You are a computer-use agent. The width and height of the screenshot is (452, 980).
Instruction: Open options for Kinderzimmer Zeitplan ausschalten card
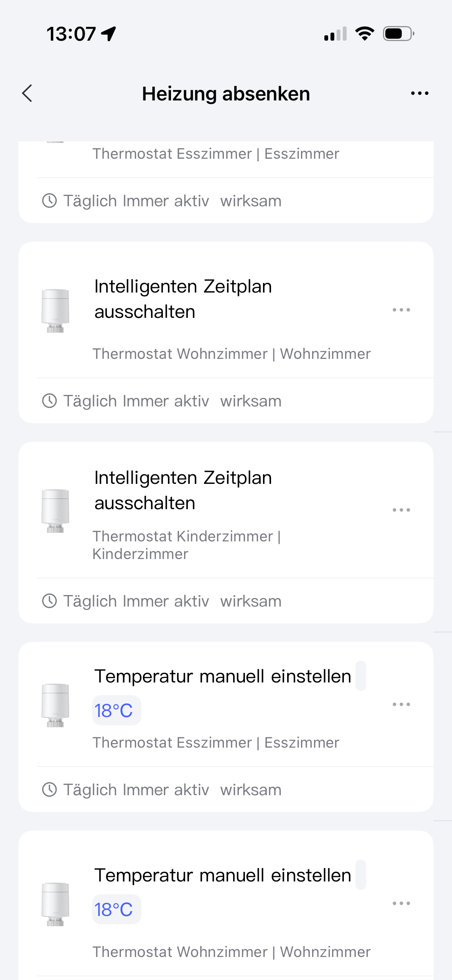pyautogui.click(x=401, y=510)
